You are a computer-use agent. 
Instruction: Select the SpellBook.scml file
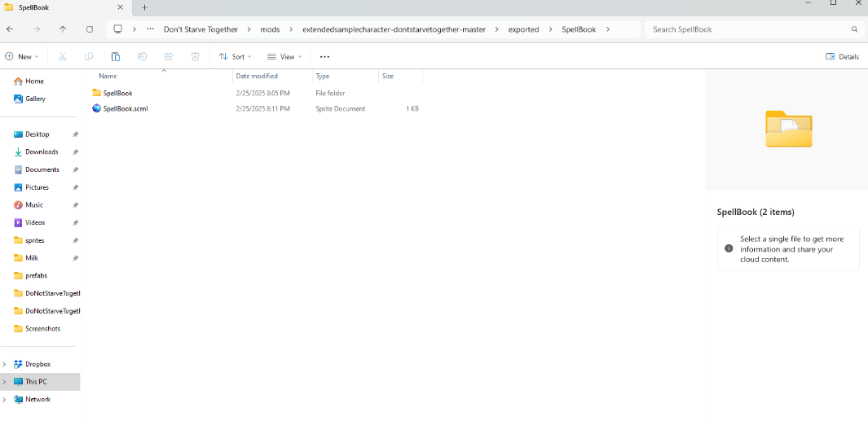(126, 108)
